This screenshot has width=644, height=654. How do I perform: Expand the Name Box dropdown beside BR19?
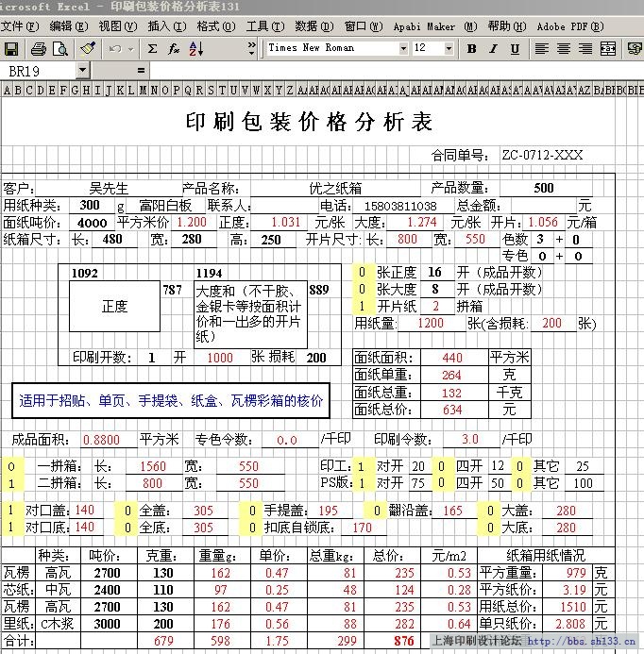82,71
